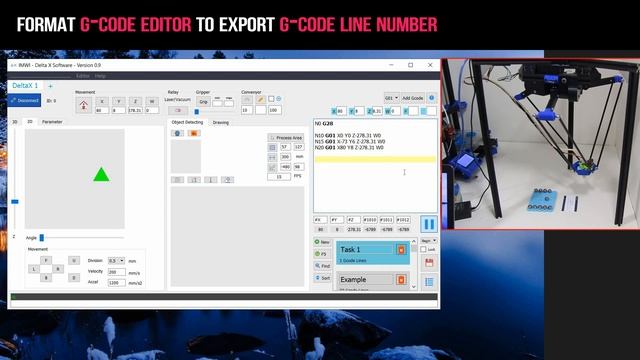
Task: Click the Sort button
Action: click(322, 278)
